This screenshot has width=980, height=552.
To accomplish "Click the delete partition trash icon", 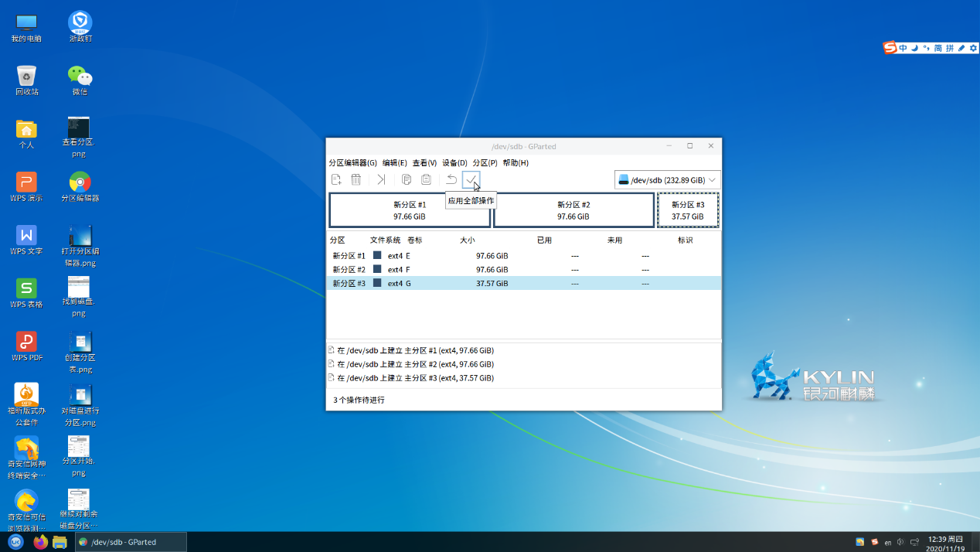I will coord(356,179).
